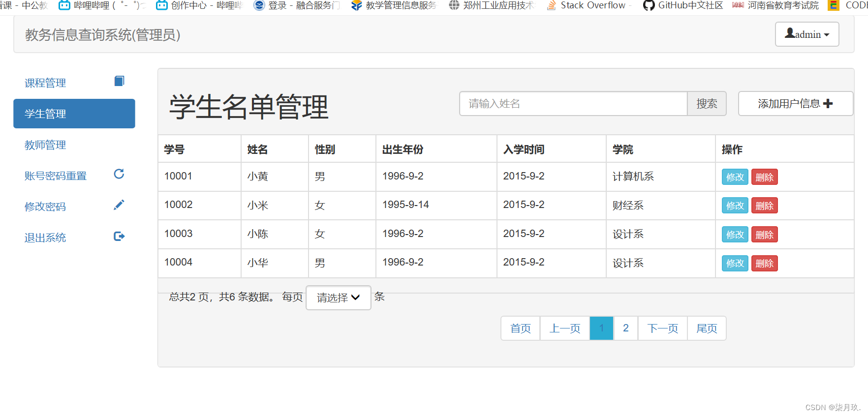Click 下一页 pagination button
868x416 pixels.
point(663,328)
